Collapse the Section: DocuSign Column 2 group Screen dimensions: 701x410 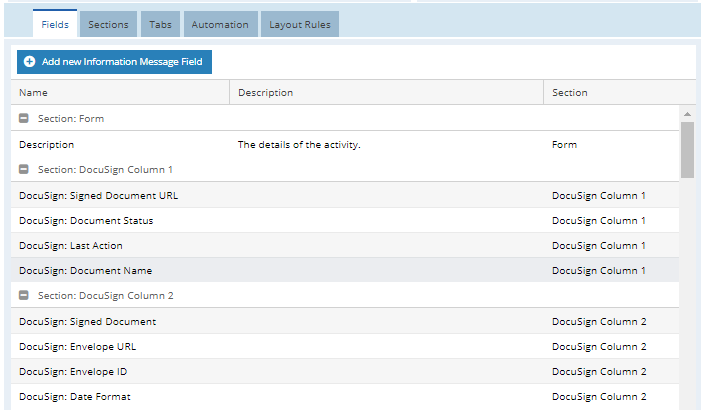point(24,295)
